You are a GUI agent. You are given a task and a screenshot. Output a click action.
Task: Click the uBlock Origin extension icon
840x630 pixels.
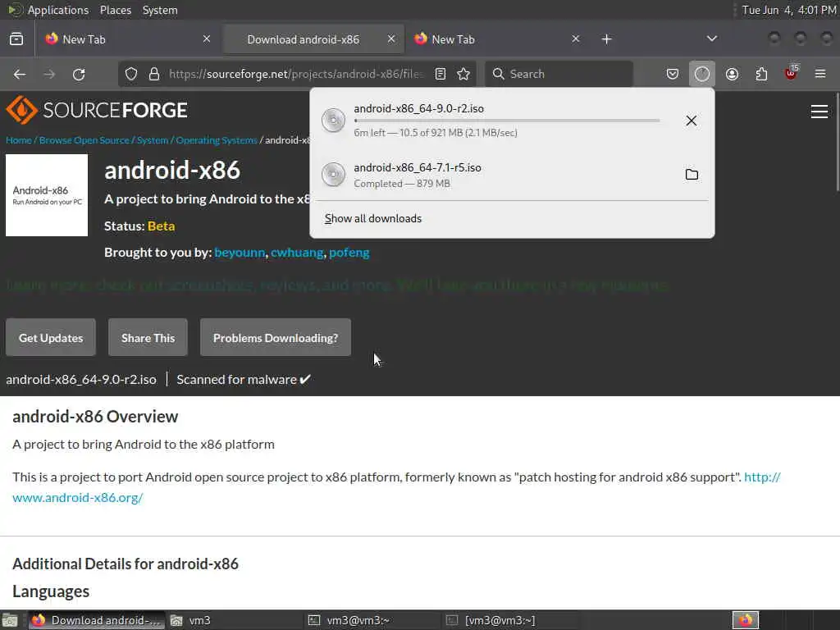pos(791,74)
